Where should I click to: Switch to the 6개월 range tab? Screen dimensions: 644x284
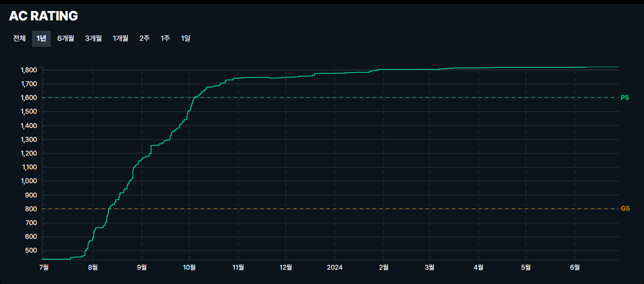coord(66,39)
